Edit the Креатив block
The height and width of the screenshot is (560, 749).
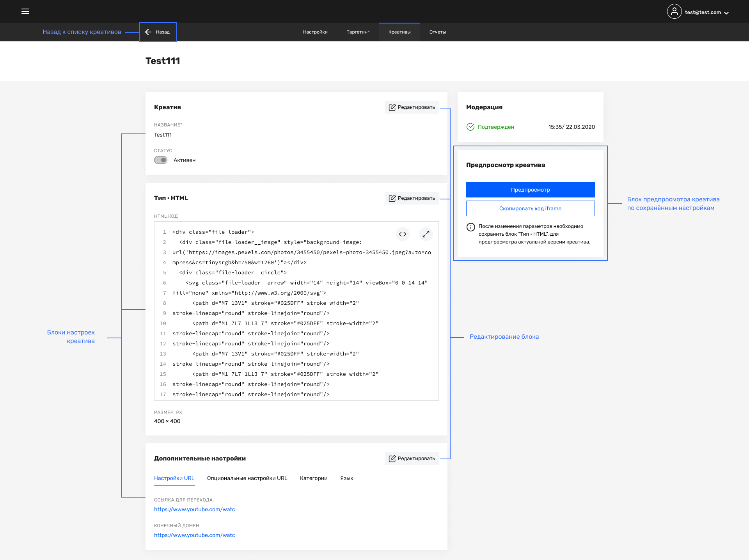[x=412, y=107]
